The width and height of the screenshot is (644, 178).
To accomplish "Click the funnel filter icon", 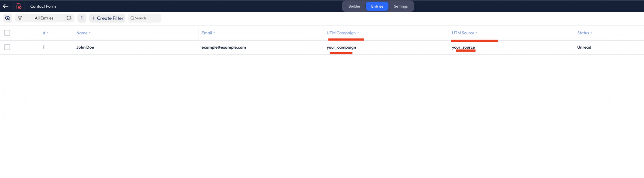I will [x=20, y=18].
